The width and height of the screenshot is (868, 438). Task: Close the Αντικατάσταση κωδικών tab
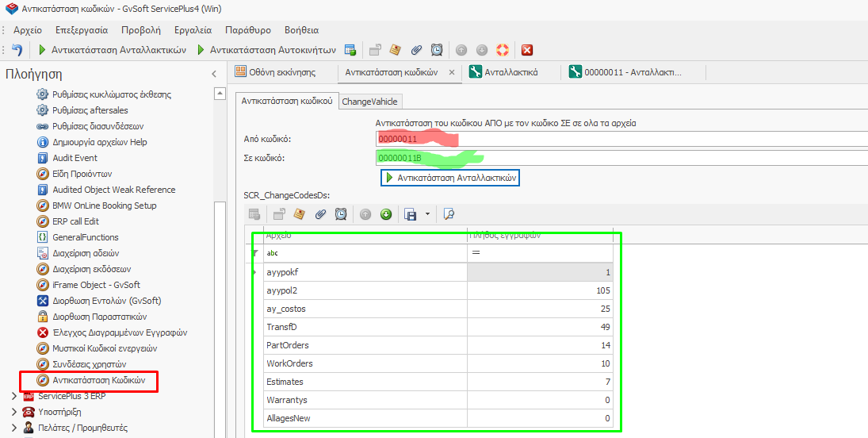(452, 72)
